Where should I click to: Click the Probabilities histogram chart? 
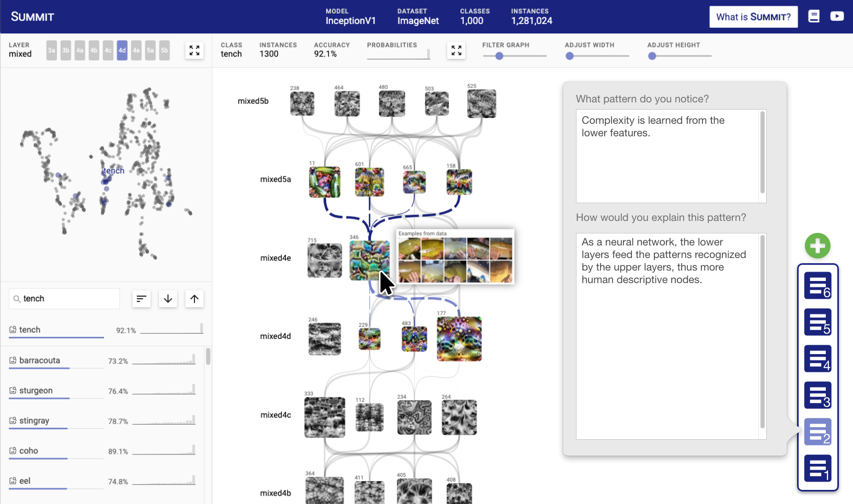tap(398, 54)
